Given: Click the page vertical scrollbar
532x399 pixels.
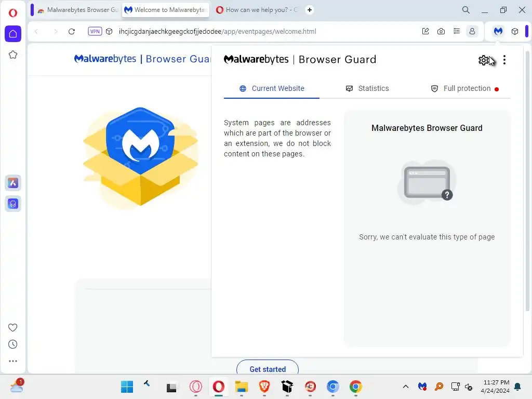Looking at the screenshot, I should pos(527,181).
